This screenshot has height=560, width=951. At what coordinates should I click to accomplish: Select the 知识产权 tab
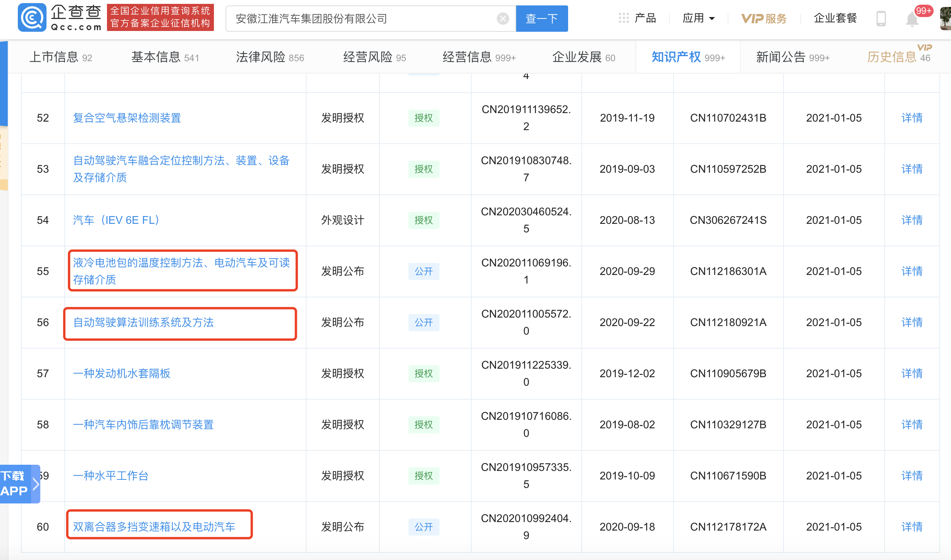point(688,57)
